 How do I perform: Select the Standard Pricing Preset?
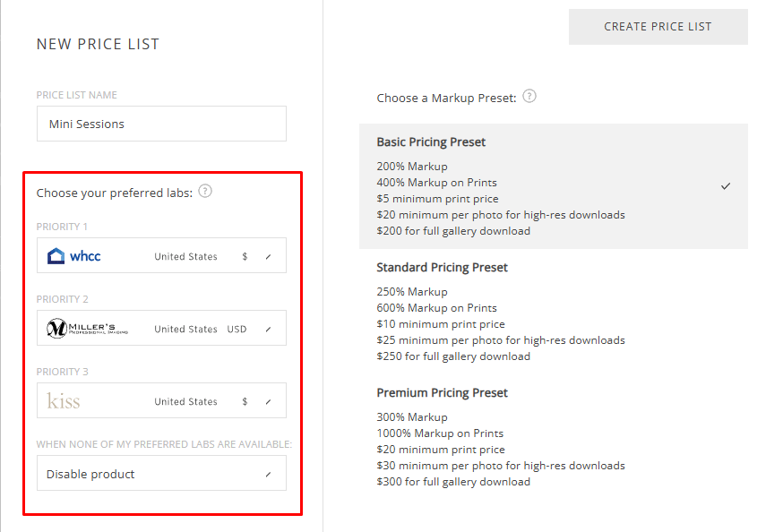click(x=553, y=312)
